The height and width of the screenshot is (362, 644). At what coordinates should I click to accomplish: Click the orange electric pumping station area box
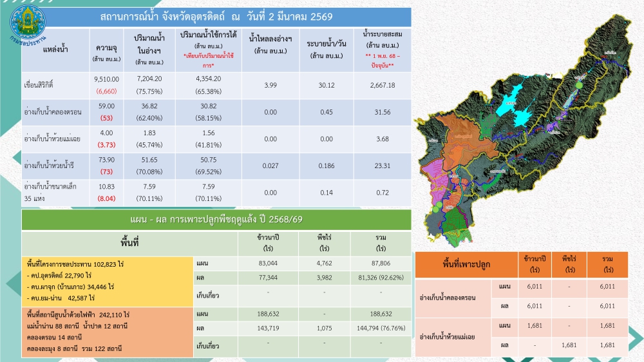tap(108, 331)
